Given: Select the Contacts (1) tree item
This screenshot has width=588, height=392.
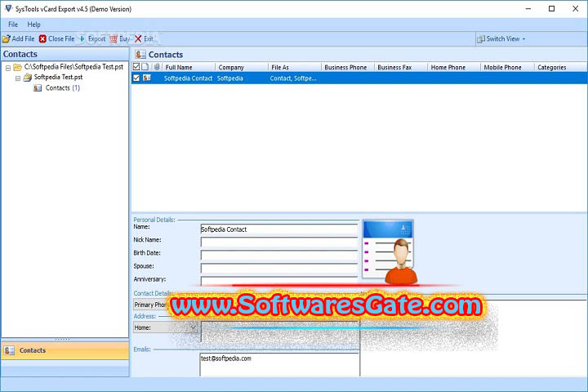Looking at the screenshot, I should pos(63,87).
